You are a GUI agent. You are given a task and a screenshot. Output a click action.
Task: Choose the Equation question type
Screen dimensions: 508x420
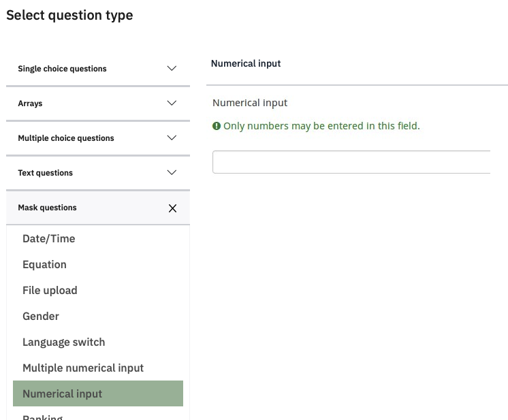[45, 265]
